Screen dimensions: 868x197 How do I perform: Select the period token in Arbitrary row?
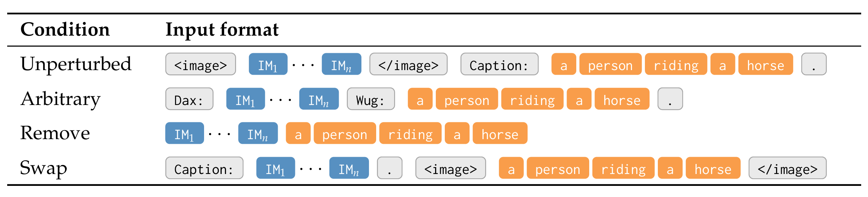670,99
